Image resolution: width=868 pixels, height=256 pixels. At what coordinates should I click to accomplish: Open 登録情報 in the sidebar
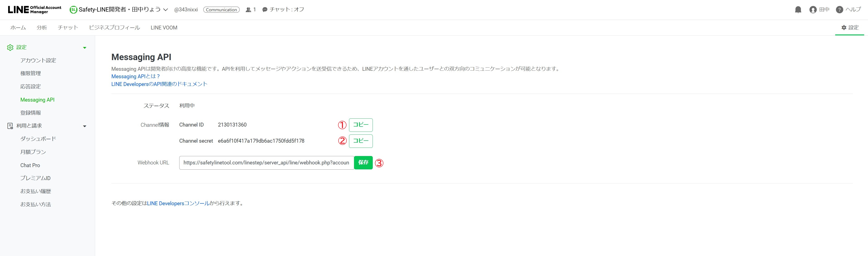[x=30, y=113]
